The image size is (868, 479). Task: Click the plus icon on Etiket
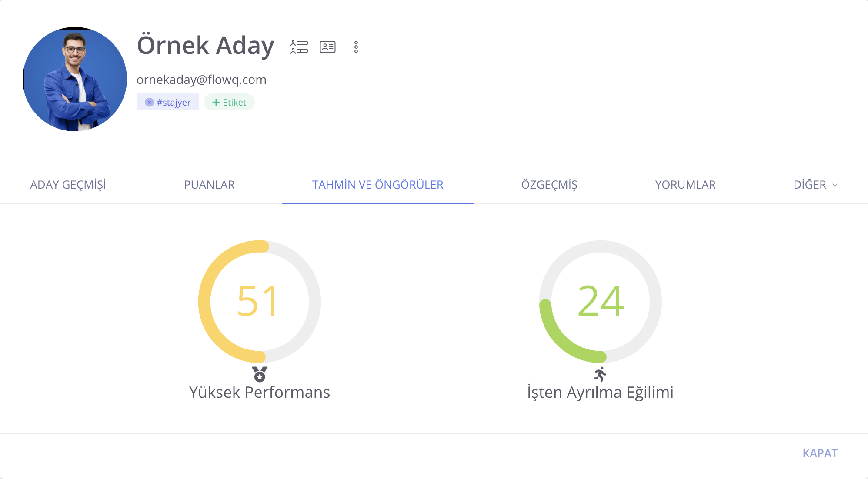[x=216, y=102]
